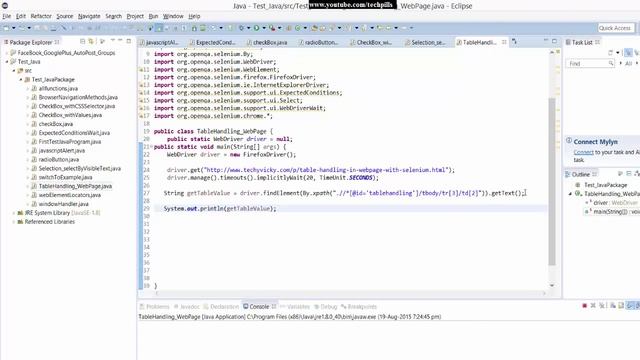The image size is (640, 360).
Task: Expand JRE System Library node
Action: (14, 213)
